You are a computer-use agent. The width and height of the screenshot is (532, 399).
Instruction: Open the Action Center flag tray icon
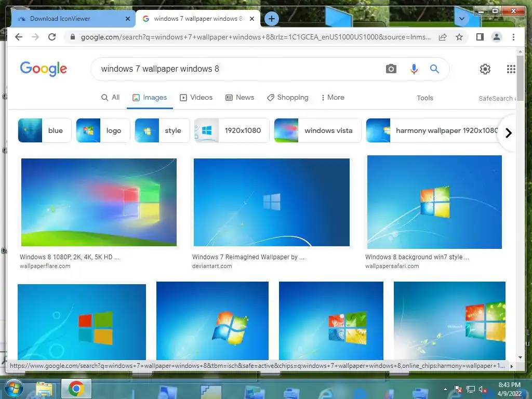[458, 390]
